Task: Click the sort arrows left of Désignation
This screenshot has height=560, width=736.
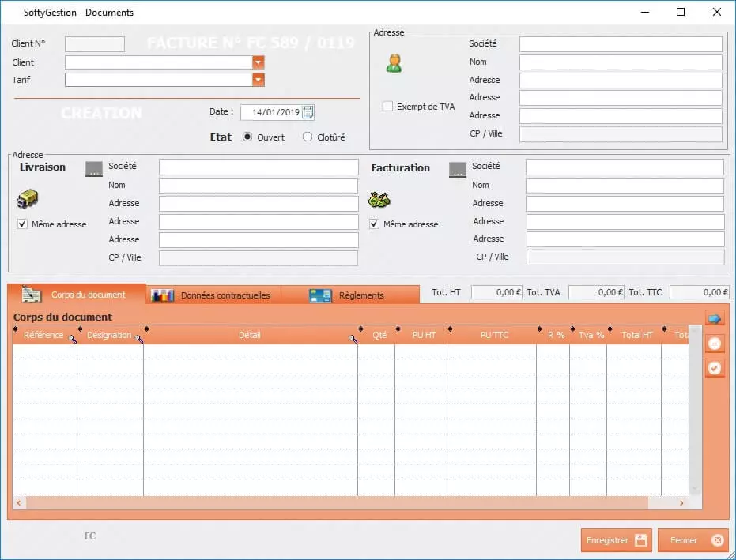Action: pos(81,329)
